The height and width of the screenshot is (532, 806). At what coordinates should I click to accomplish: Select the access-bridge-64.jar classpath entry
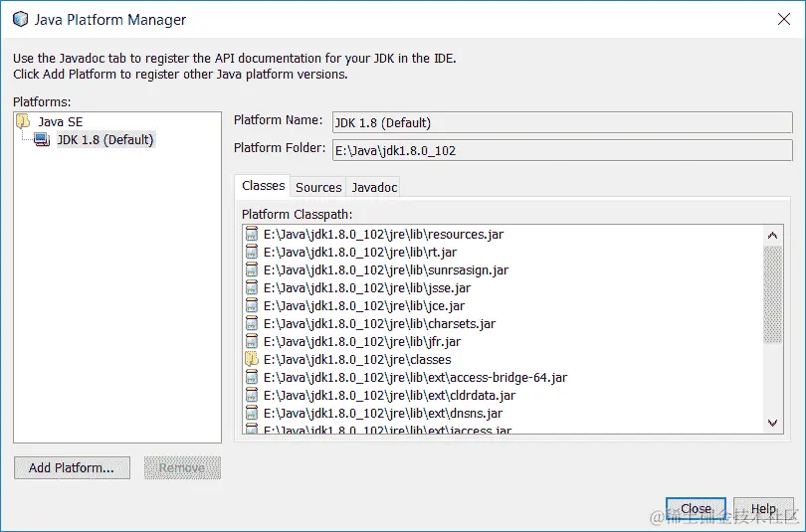click(415, 378)
